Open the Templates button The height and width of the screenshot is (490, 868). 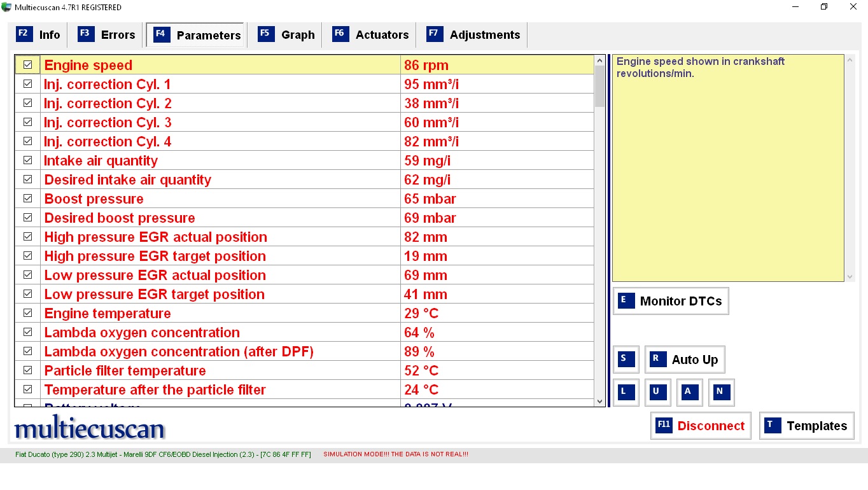[x=806, y=426]
